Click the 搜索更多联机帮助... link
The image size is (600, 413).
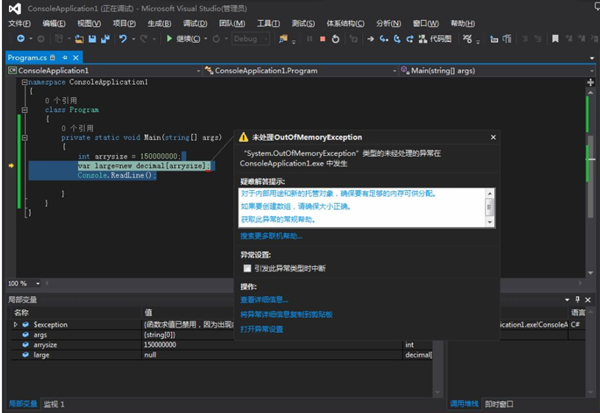[271, 236]
